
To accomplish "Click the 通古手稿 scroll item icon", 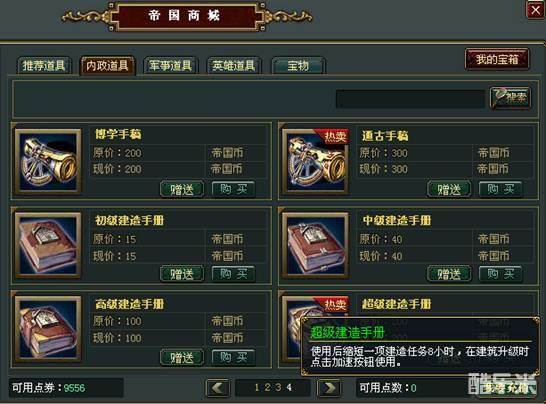I will click(x=315, y=162).
